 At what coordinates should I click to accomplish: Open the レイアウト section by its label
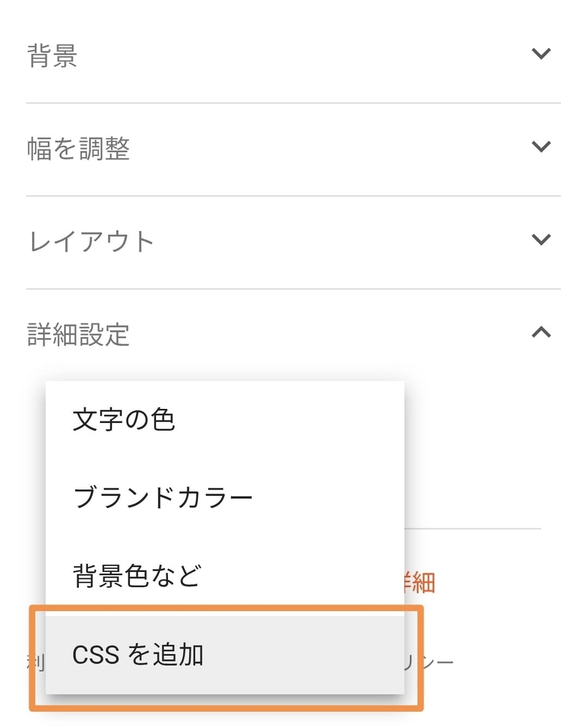pos(91,241)
